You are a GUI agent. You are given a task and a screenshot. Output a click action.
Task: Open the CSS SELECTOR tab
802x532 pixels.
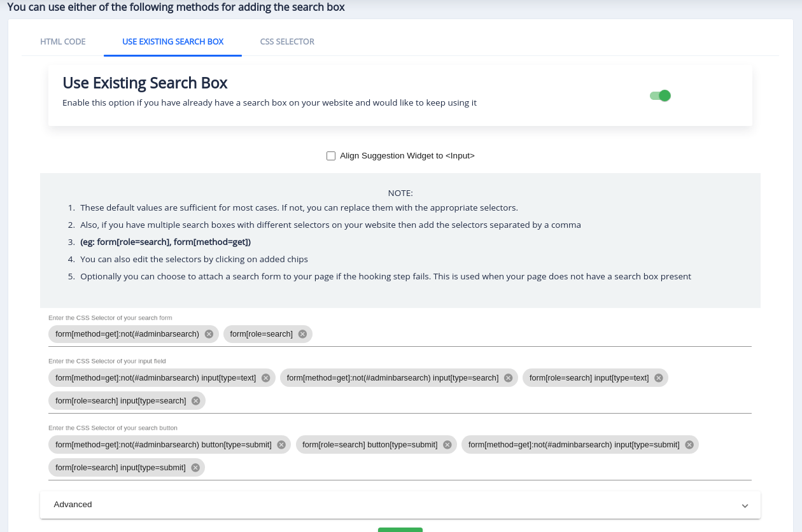pyautogui.click(x=286, y=41)
